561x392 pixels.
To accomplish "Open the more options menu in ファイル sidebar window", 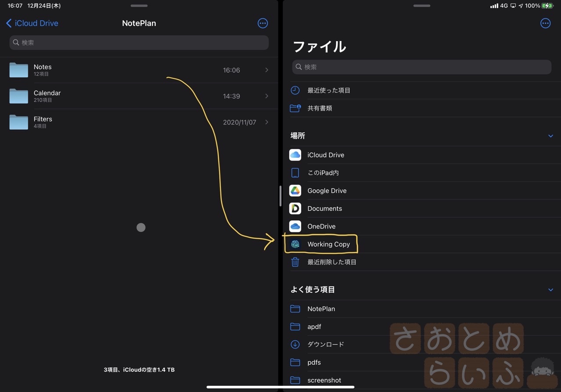I will pos(545,23).
